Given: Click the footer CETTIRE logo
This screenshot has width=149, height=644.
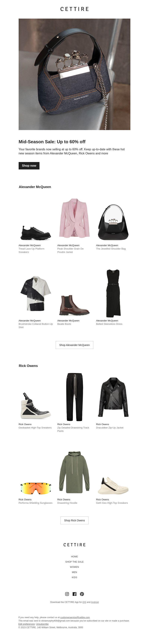Looking at the screenshot, I should [x=74, y=544].
